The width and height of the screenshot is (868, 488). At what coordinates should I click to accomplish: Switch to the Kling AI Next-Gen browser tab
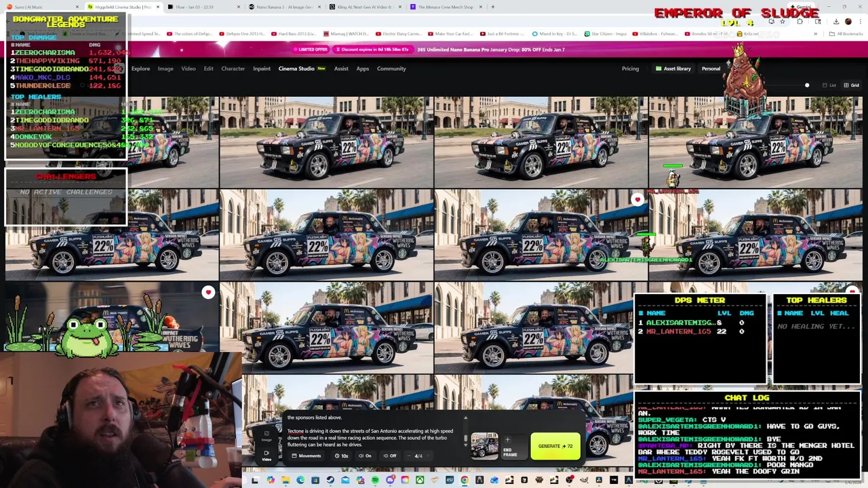click(364, 7)
